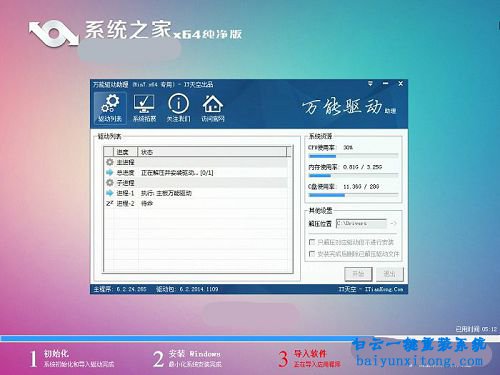Click the setup progress bar above steps
500x375 pixels.
[250, 338]
